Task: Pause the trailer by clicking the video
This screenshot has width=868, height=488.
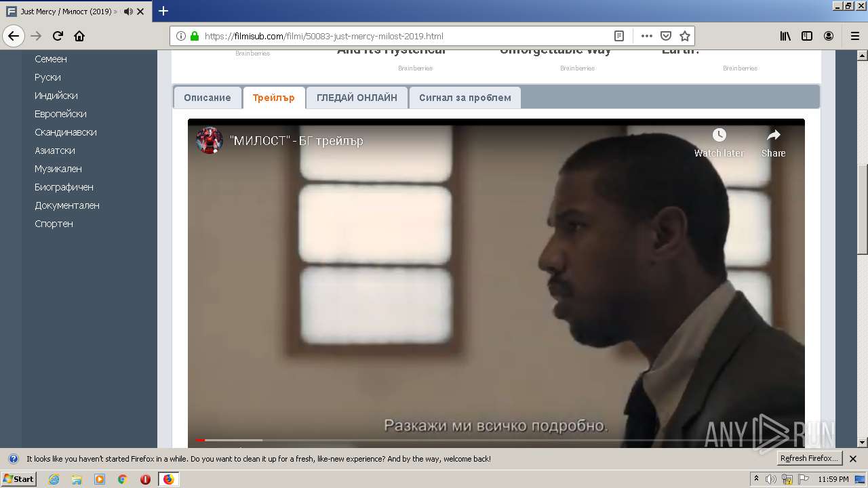Action: tap(496, 285)
